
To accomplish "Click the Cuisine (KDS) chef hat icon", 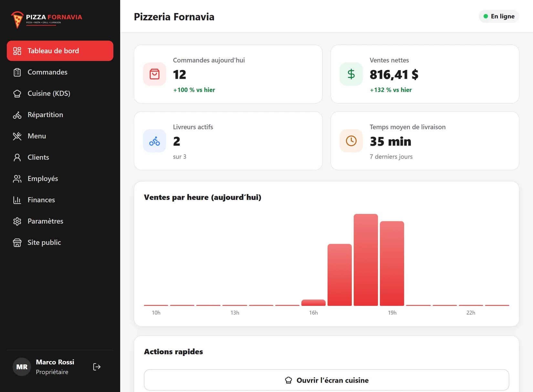I will [17, 94].
